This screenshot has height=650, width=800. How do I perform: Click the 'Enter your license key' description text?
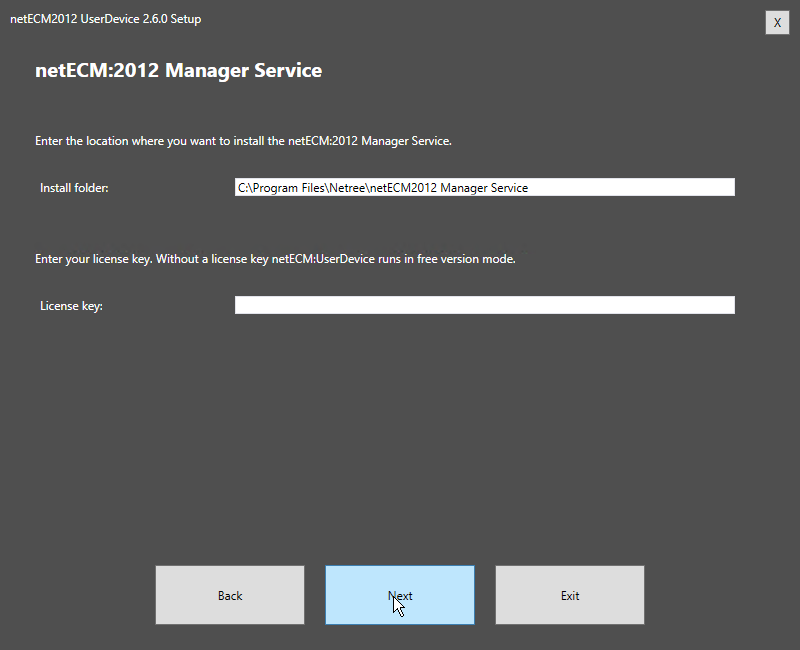275,259
